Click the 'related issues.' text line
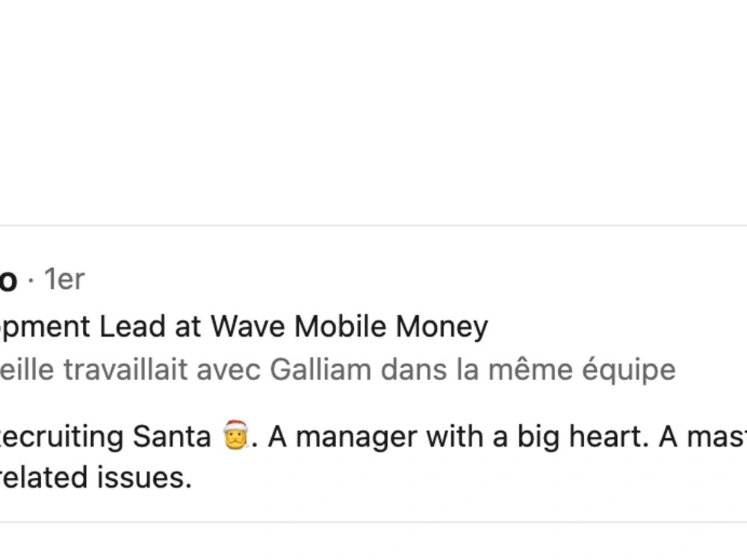This screenshot has width=747, height=560. click(x=96, y=478)
